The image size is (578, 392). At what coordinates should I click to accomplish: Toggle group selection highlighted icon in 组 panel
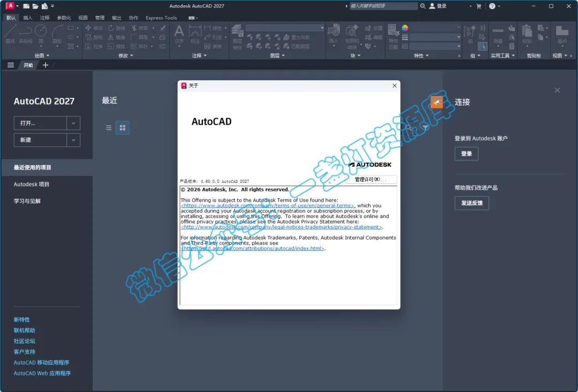pos(483,47)
